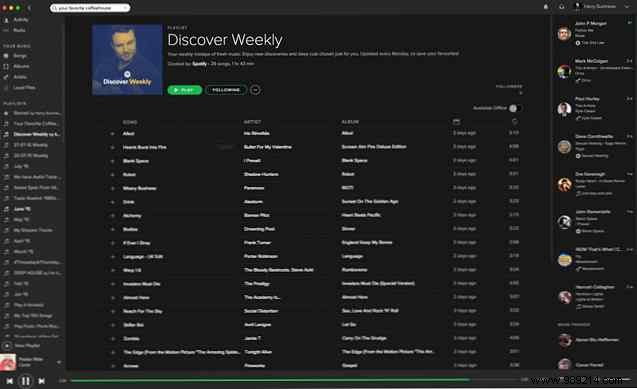Viewport: 637px width, 389px height.
Task: Open the June 15 playlist
Action: tap(22, 209)
